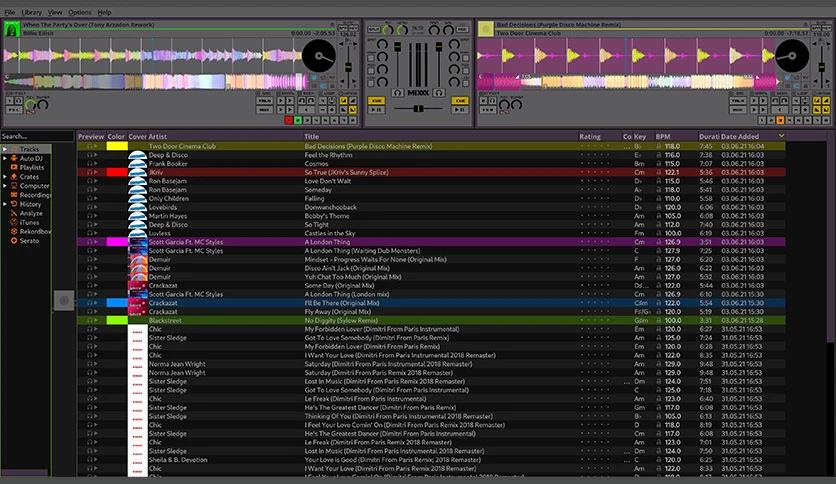Image resolution: width=836 pixels, height=484 pixels.
Task: Preview the Blackstreet No Diggity track
Action: (93, 320)
